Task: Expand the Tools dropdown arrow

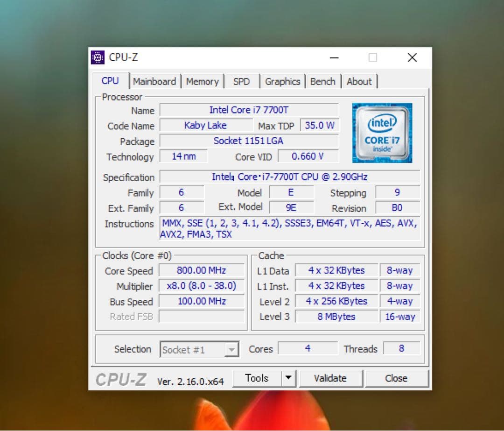Action: click(289, 378)
